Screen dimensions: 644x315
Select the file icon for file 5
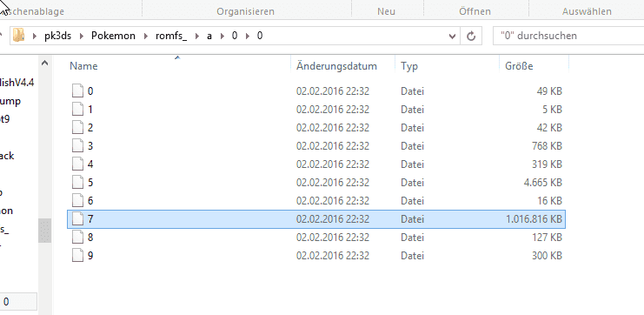tap(77, 182)
